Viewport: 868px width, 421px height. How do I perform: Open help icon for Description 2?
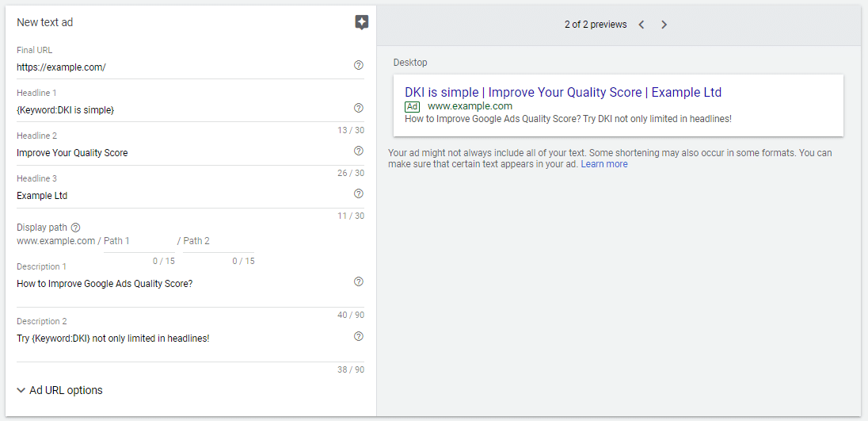click(x=358, y=336)
